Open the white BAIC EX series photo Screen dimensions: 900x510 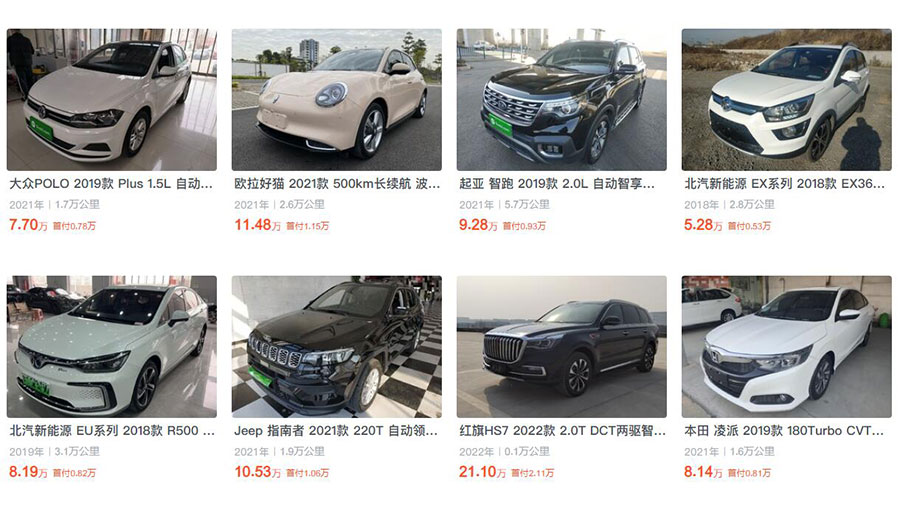[787, 100]
